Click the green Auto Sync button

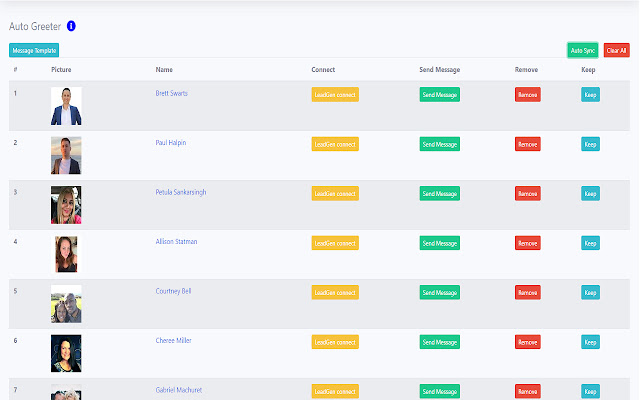pos(582,50)
